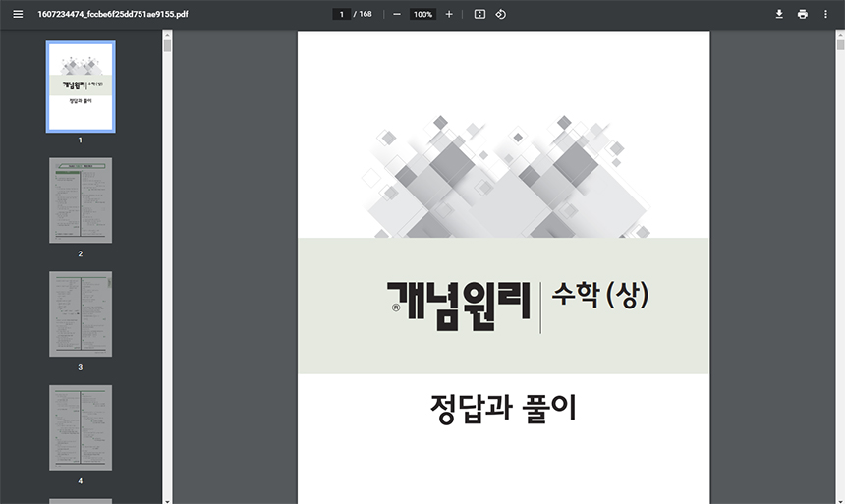Click the thumbnail panel scroll down arrow
The height and width of the screenshot is (504, 845).
point(168,501)
